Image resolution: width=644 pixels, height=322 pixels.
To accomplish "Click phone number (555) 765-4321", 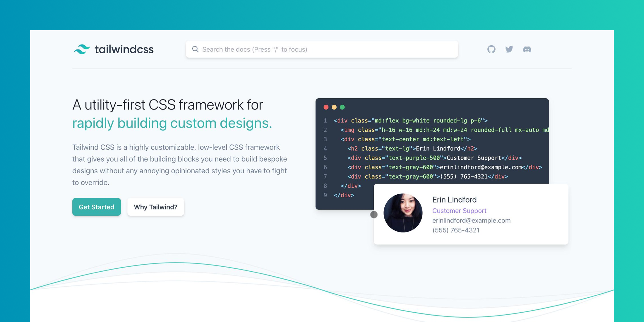I will tap(456, 230).
